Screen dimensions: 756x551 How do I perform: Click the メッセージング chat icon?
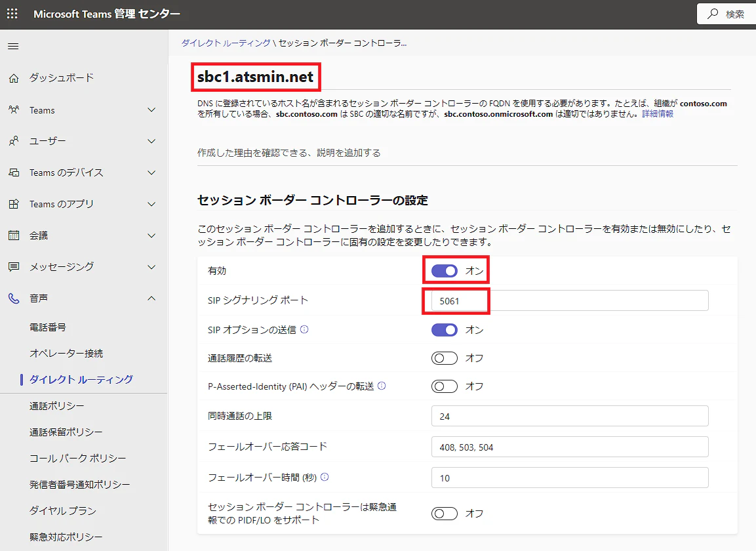click(x=14, y=267)
